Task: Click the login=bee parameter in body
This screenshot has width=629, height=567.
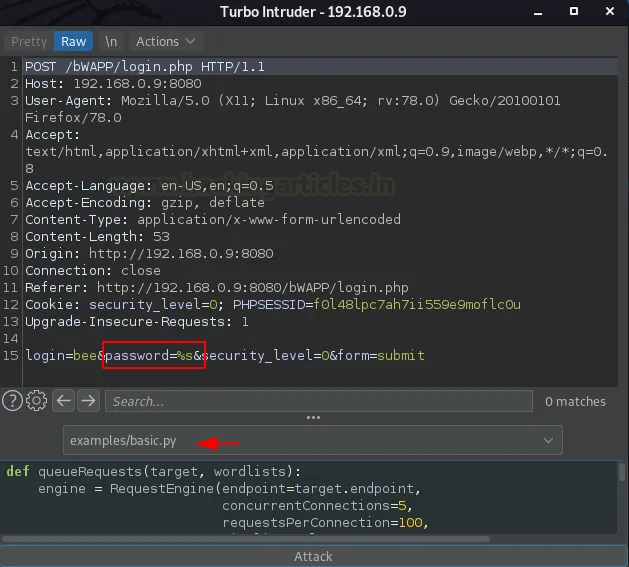Action: pyautogui.click(x=61, y=356)
